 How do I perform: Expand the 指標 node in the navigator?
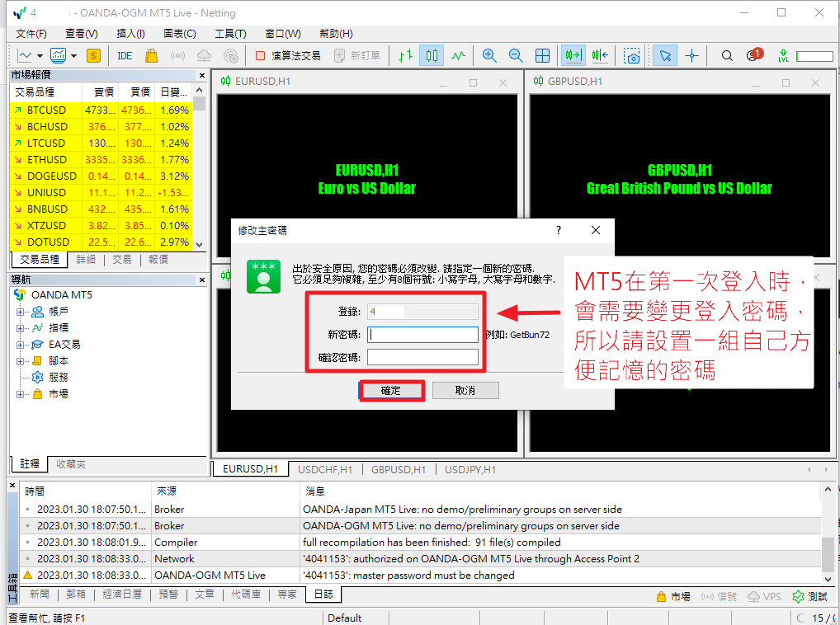coord(20,328)
